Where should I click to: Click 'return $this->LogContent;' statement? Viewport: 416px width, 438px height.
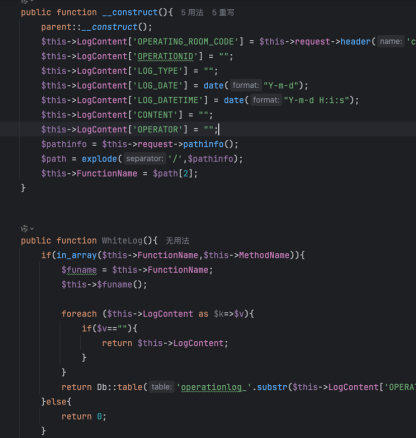coord(165,343)
